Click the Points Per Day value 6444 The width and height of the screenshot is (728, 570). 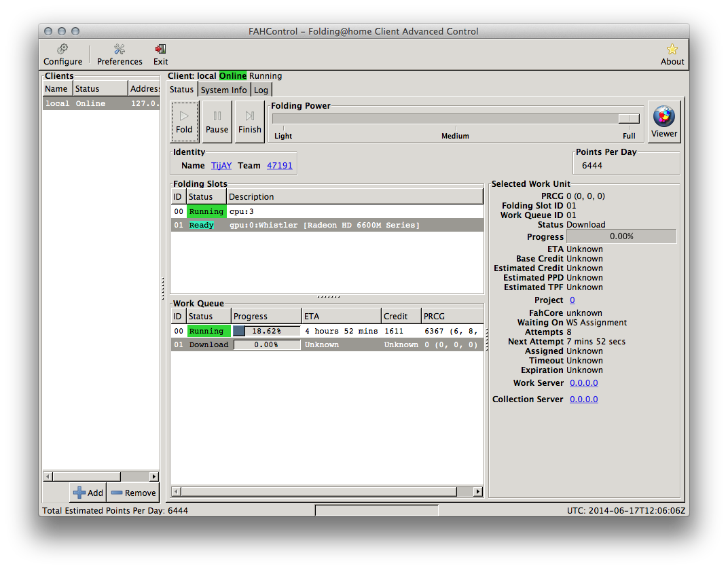click(592, 165)
